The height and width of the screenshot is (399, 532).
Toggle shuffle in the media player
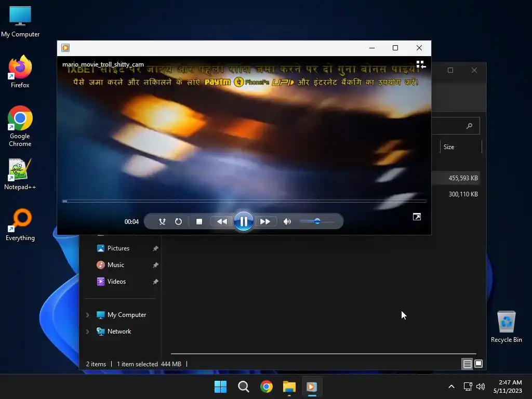162,221
